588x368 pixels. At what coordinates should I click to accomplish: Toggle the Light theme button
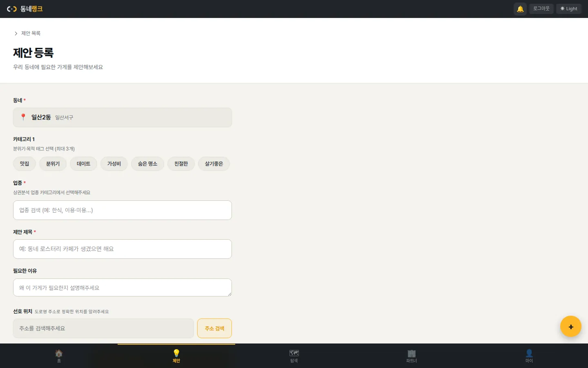[x=569, y=9]
